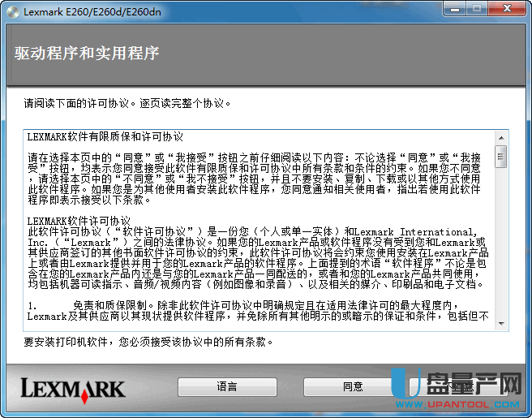Click the scrollbar down arrow in license box

pos(501,324)
